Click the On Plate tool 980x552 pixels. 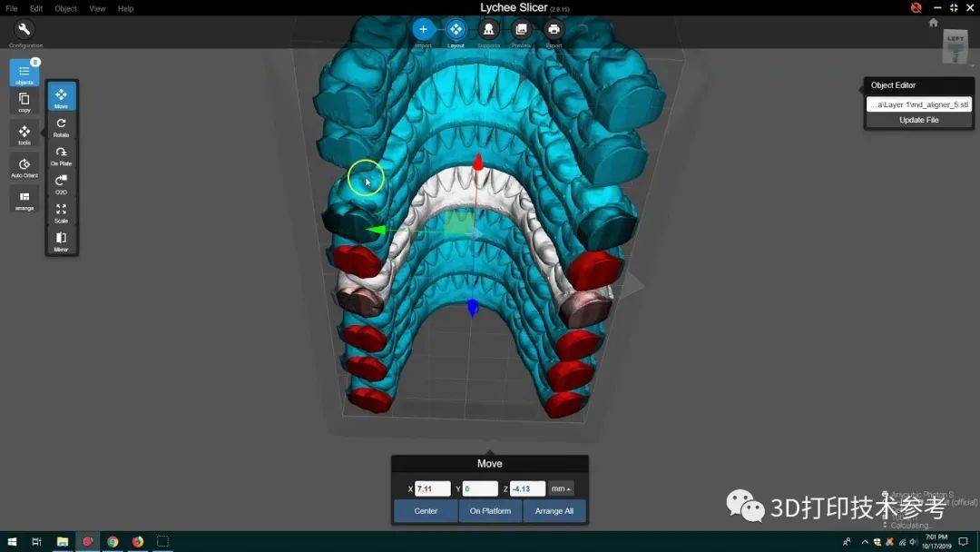coord(61,153)
